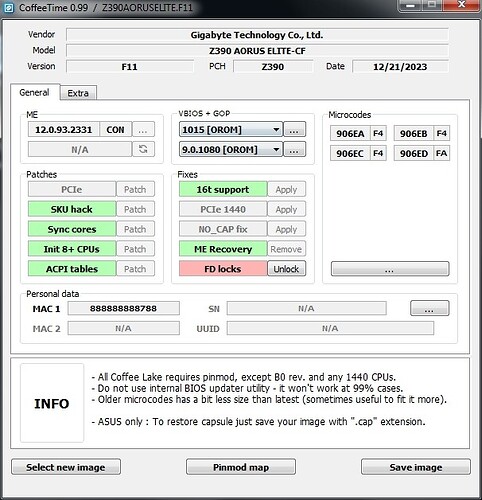The width and height of the screenshot is (482, 500).
Task: Click the UUID field showing N/A
Action: (330, 328)
